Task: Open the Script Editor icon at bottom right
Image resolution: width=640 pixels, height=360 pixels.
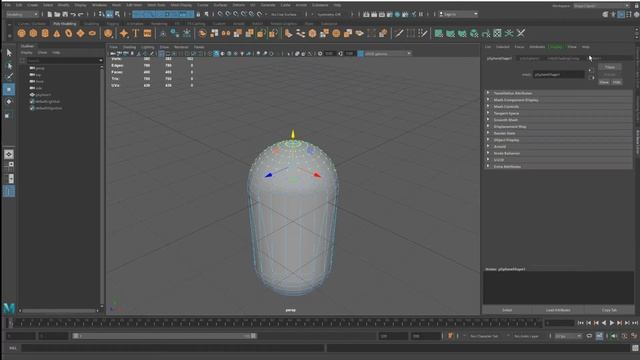Action: click(635, 348)
